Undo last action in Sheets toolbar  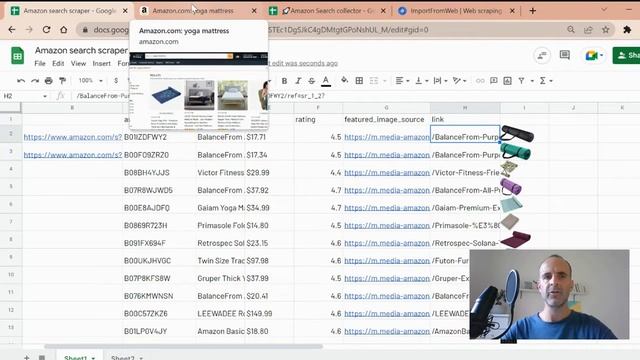(x=21, y=81)
